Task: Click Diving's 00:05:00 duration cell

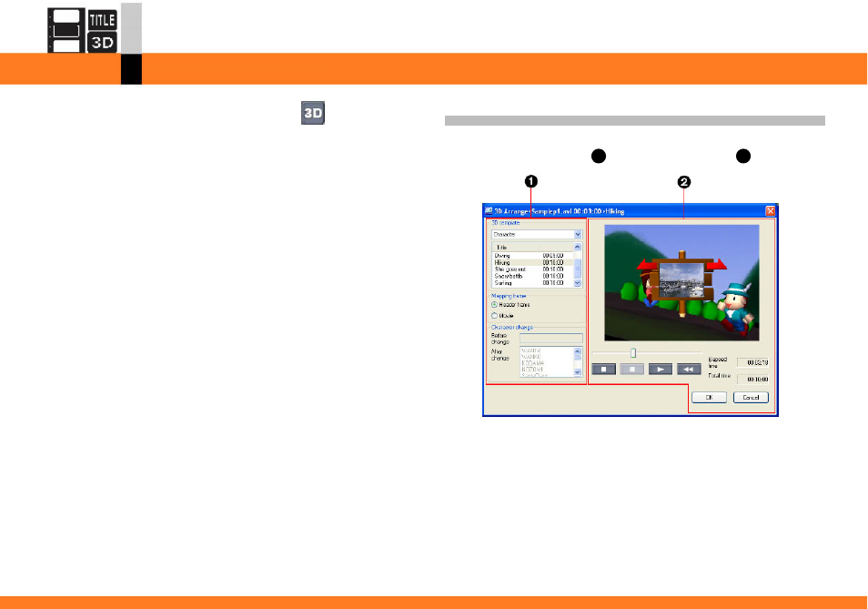Action: 553,256
